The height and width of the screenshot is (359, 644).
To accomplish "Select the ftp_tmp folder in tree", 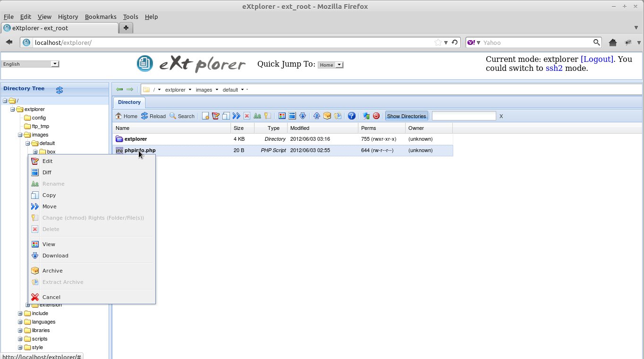I will [40, 126].
